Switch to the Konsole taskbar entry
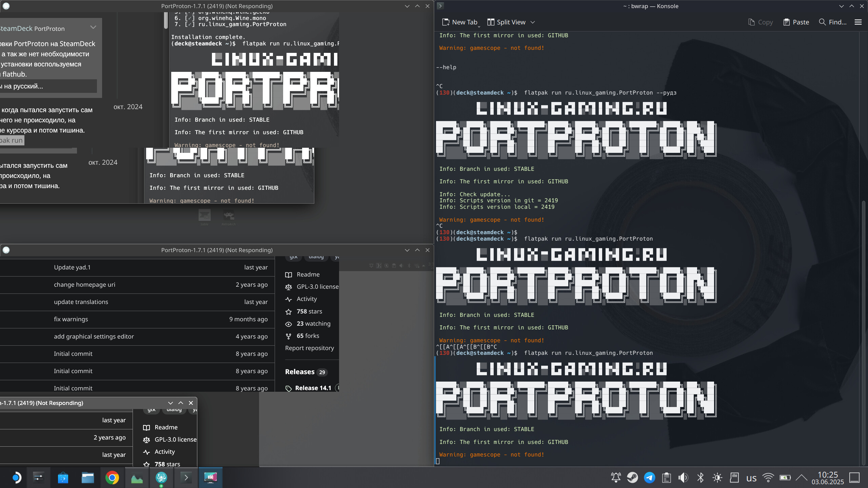 186,477
